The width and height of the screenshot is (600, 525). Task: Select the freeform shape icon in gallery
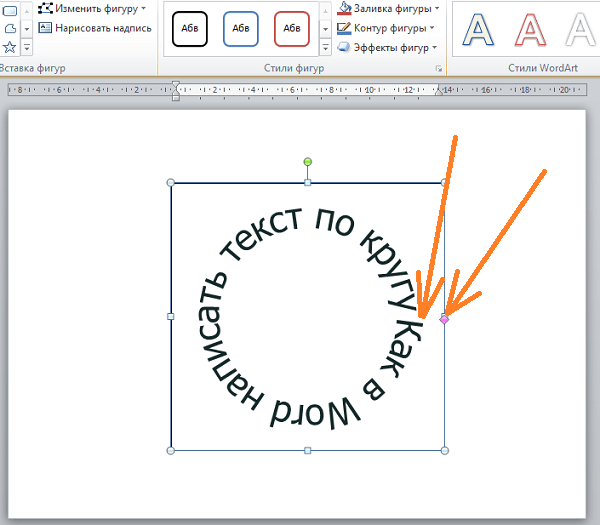coord(10,29)
